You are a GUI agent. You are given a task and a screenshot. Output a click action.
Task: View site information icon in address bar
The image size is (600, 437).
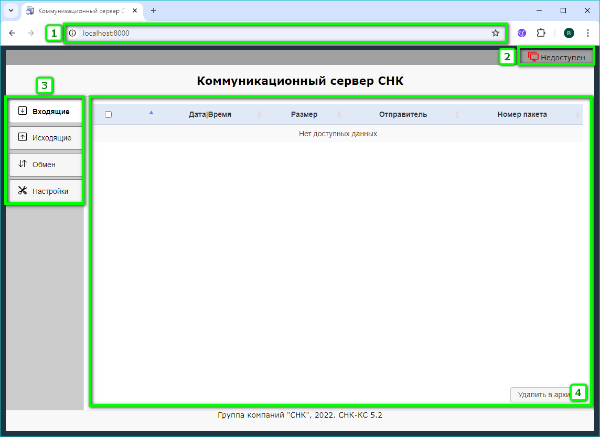coord(73,33)
